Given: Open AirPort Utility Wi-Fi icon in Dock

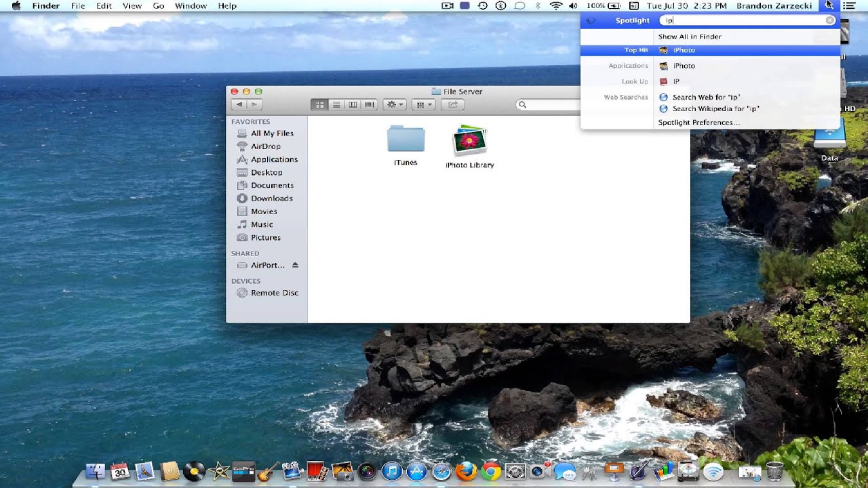Looking at the screenshot, I should click(x=713, y=471).
